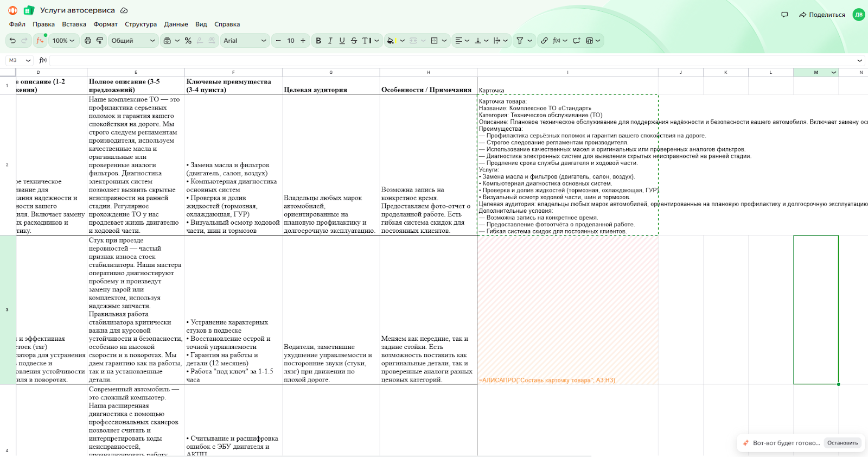Open the filter funnel tool
This screenshot has width=868, height=457.
point(520,41)
